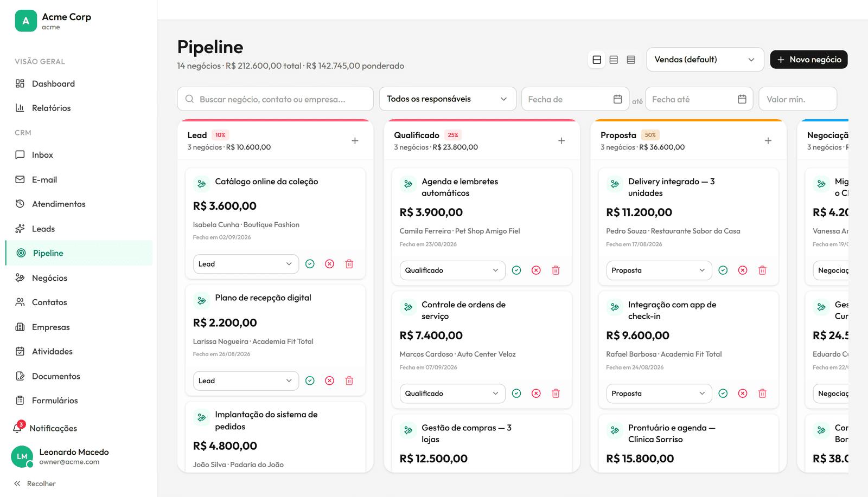Mark Controle de ordens de serviço as lost

pos(536,393)
